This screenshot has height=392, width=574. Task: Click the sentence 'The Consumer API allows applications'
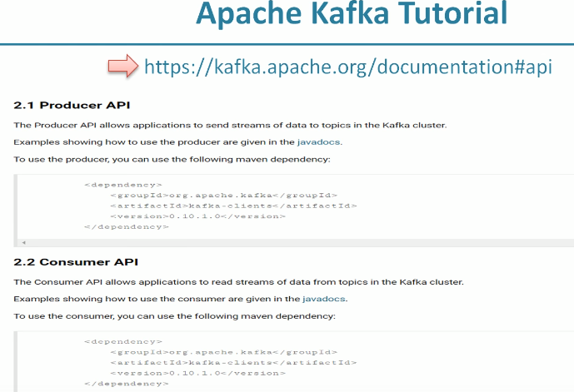[238, 282]
